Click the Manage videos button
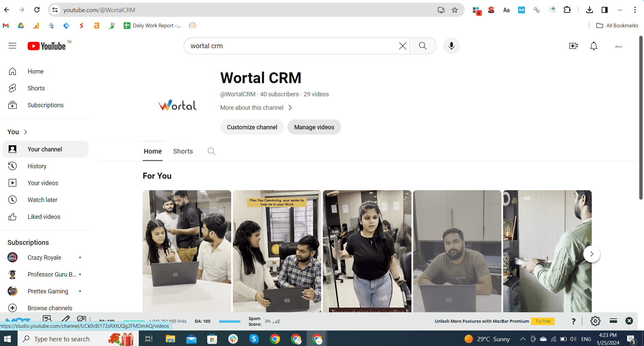The width and height of the screenshot is (644, 346). (x=314, y=127)
